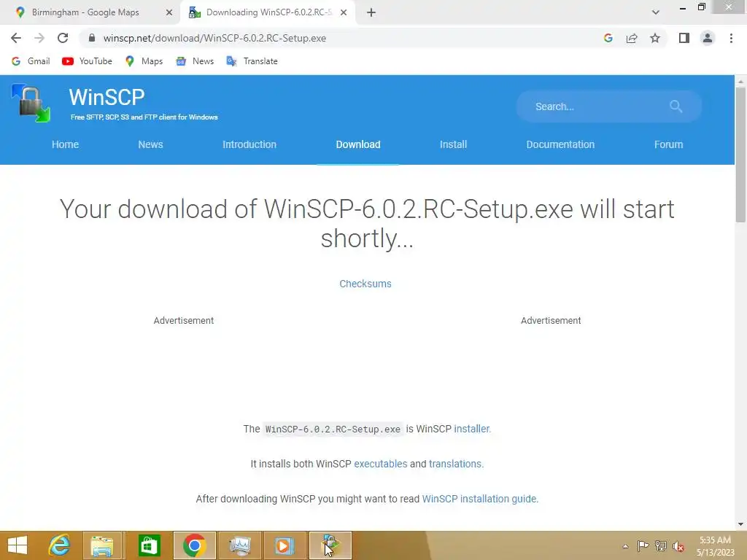Show hidden system tray icons
This screenshot has width=747, height=560.
click(x=625, y=546)
